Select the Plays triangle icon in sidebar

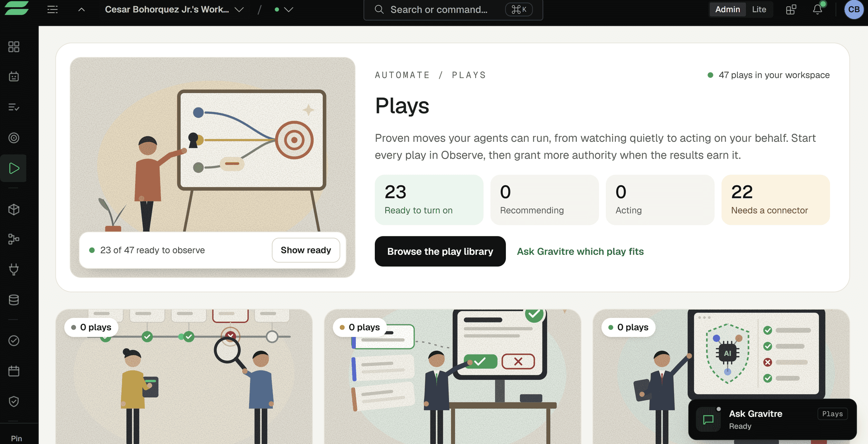14,168
